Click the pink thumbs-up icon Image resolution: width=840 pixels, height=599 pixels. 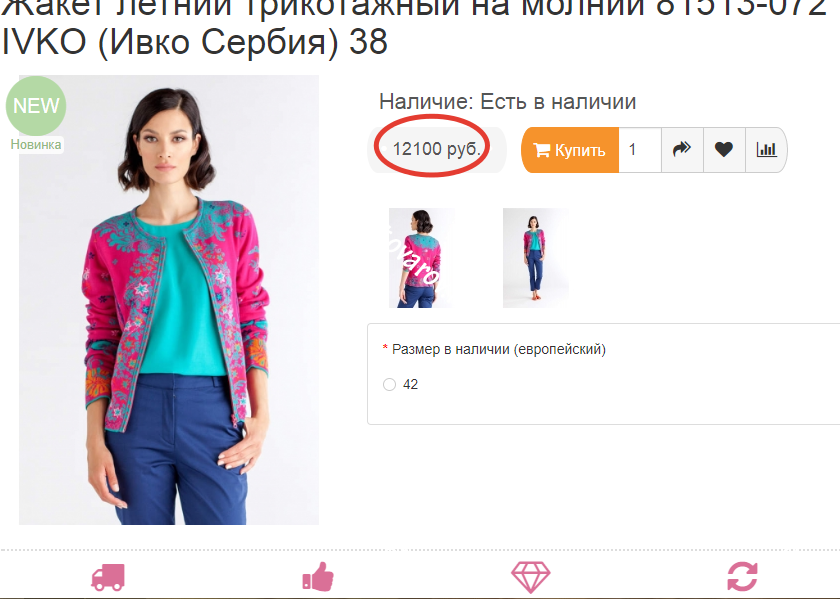coord(318,576)
